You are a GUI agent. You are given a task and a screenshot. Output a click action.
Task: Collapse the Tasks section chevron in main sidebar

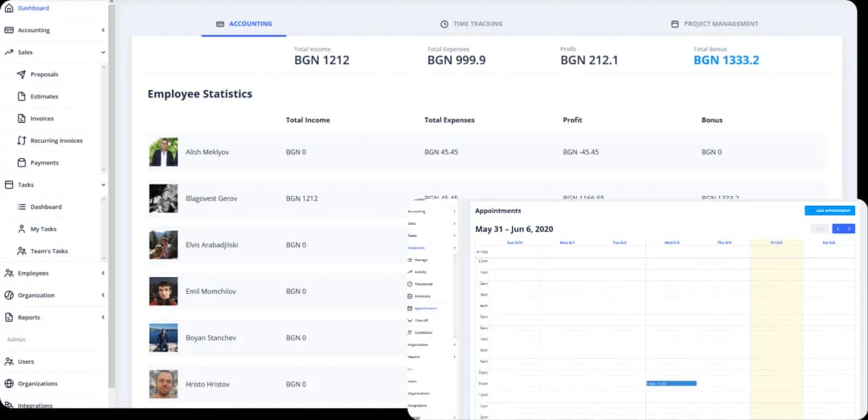[x=103, y=185]
